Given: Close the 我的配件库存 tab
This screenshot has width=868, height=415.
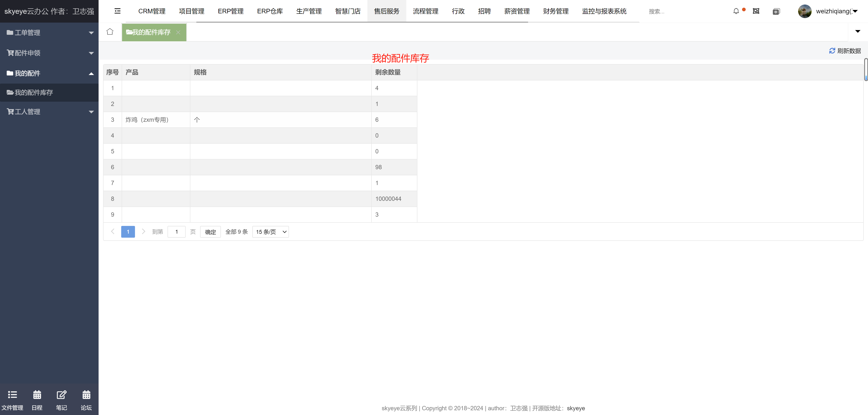Looking at the screenshot, I should [x=178, y=32].
